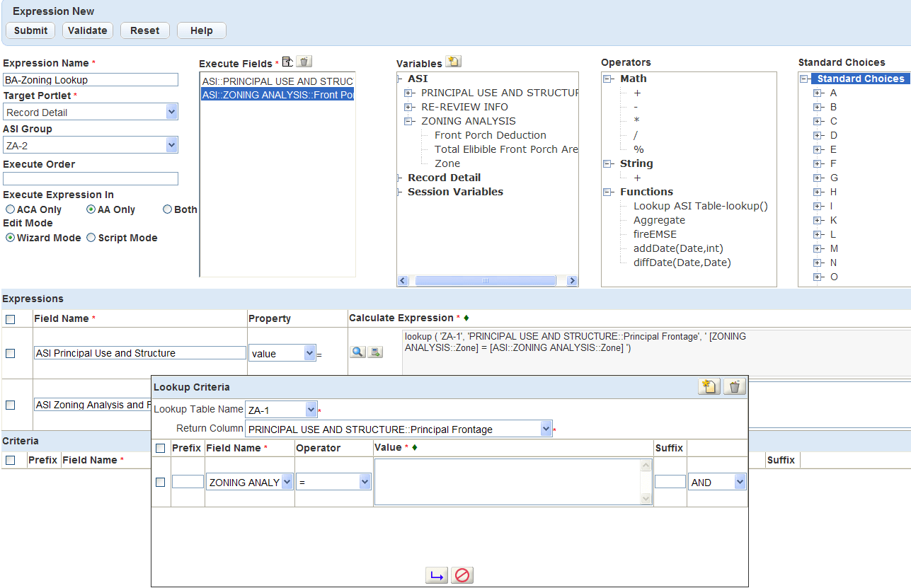Select the Zone variable under ZONING ANALYSIS

click(x=447, y=163)
